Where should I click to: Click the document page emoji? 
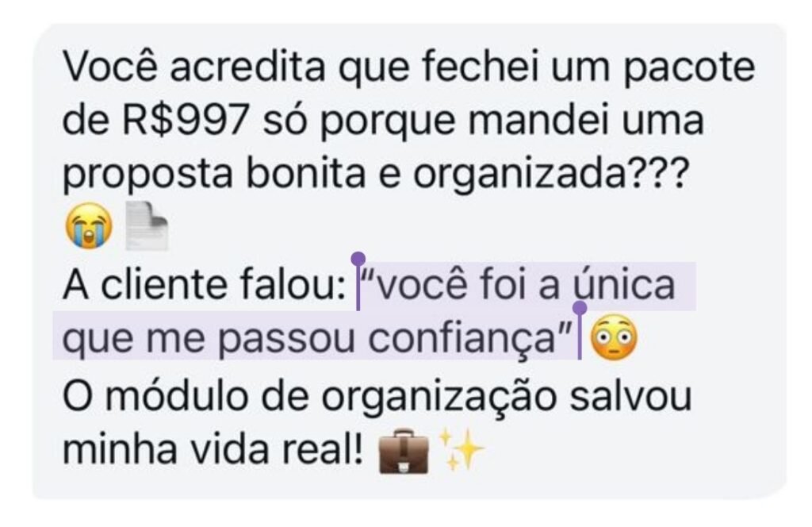[147, 225]
